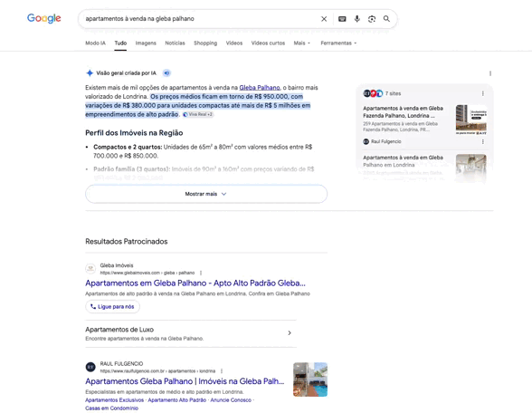
Task: Open the Ferramentas dropdown
Action: (338, 43)
